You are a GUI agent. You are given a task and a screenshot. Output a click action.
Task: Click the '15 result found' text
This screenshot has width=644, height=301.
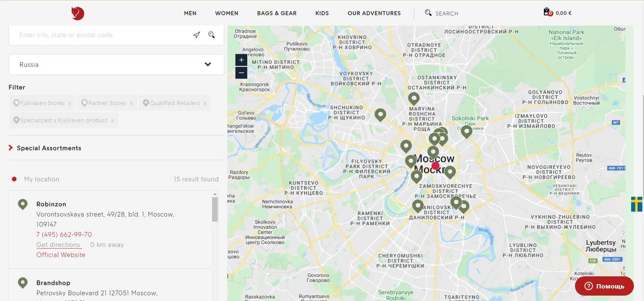tap(196, 179)
